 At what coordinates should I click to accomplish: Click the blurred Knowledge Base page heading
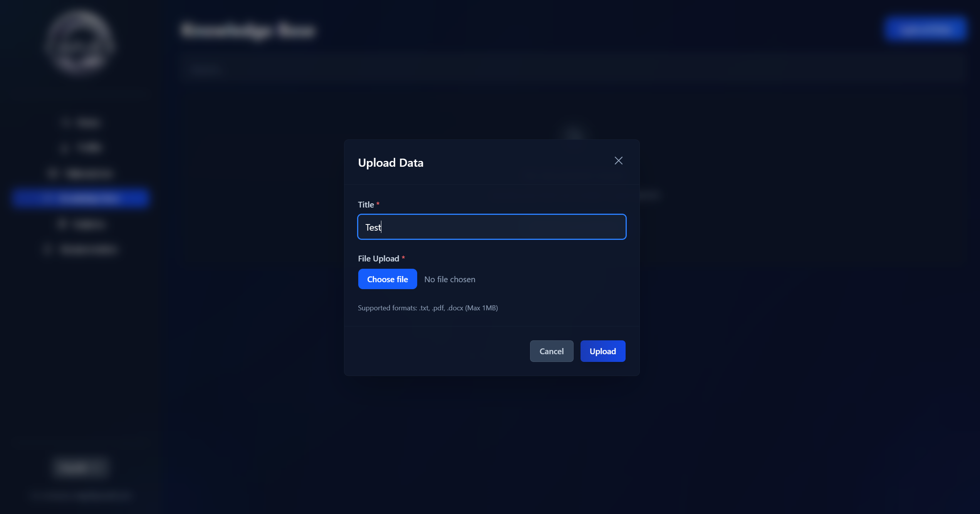[x=248, y=30]
